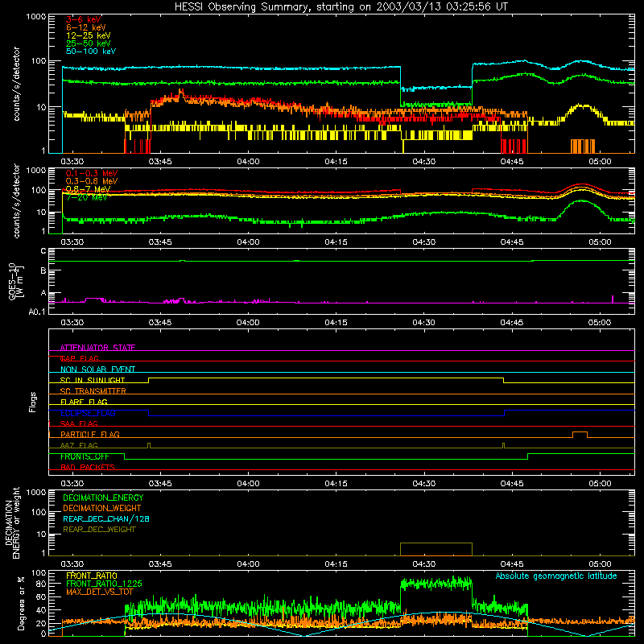Select the PARTICLE_FLAG label

90,434
